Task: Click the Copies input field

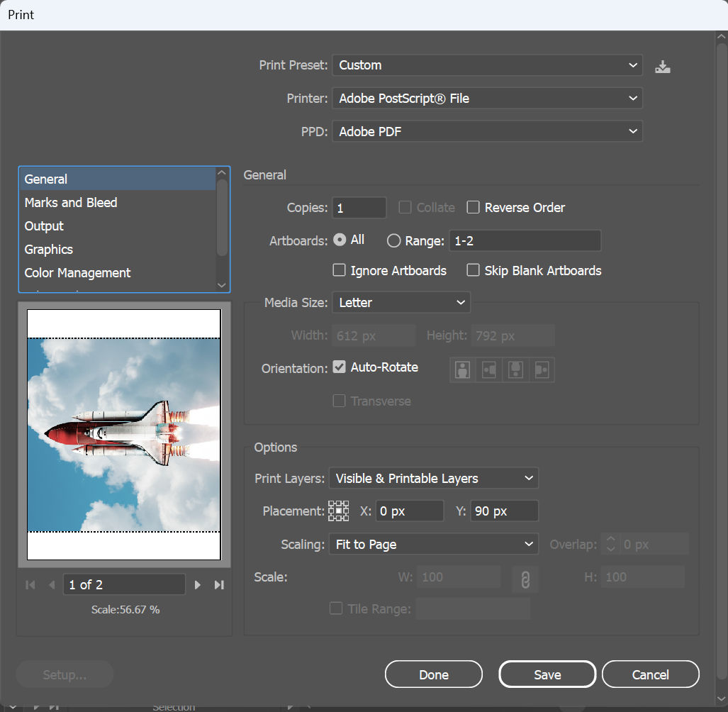Action: (x=359, y=208)
